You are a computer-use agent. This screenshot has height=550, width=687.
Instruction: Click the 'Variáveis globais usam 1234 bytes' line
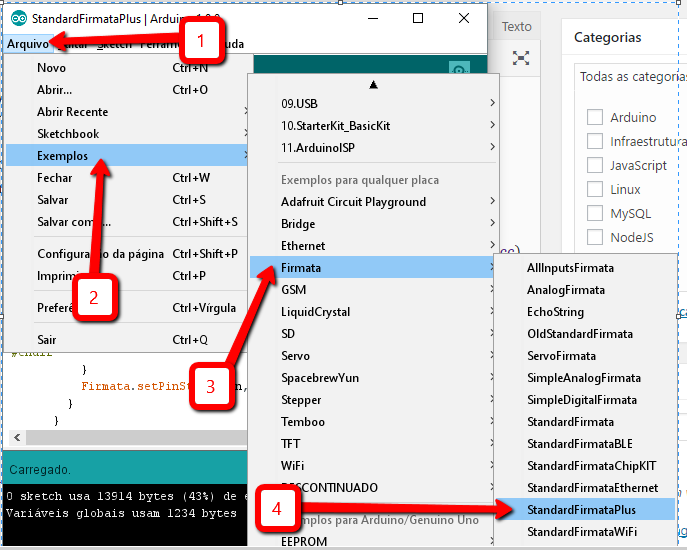(x=121, y=513)
